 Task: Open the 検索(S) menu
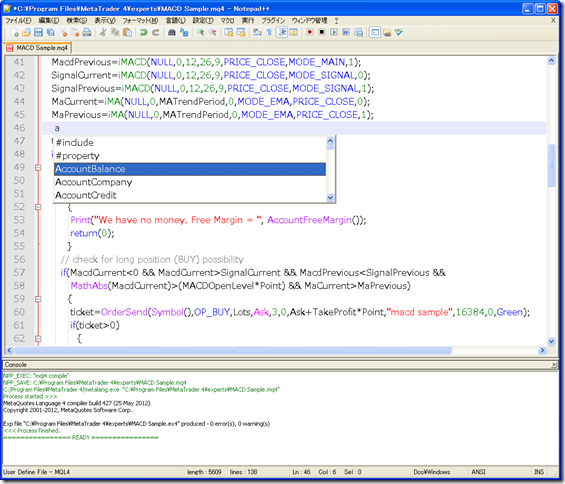point(77,21)
